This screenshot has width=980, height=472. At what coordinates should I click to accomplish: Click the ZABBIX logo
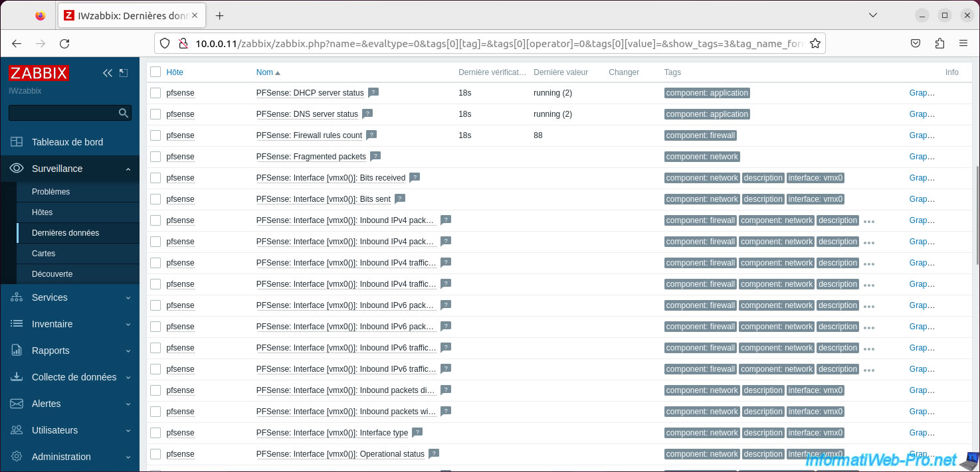tap(39, 73)
